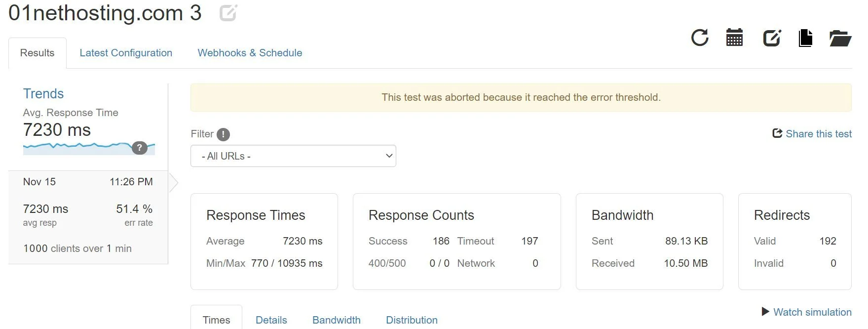Click the Watch simulation play icon
The width and height of the screenshot is (868, 329).
click(765, 312)
